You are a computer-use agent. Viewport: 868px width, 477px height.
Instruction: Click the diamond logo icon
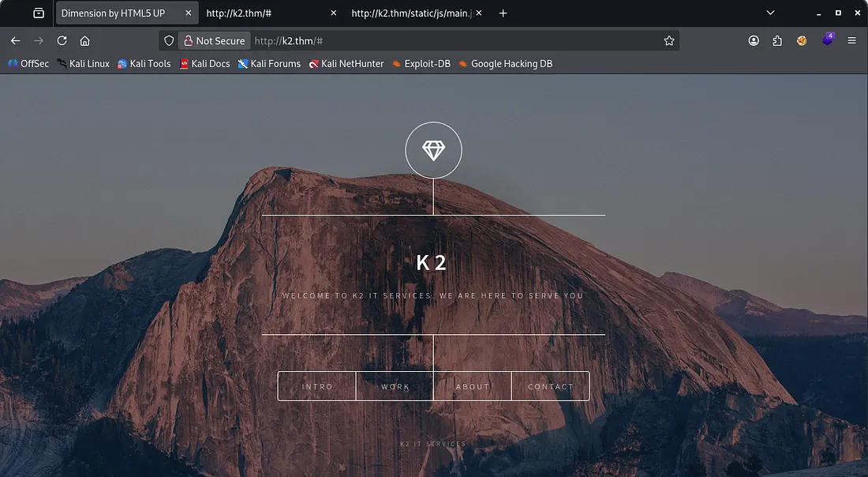coord(433,150)
